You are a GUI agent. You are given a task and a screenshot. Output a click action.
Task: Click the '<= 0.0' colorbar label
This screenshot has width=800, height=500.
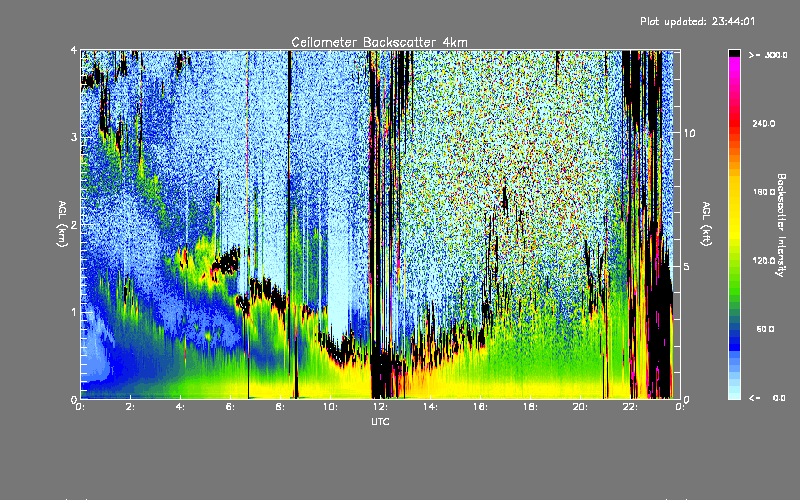767,397
